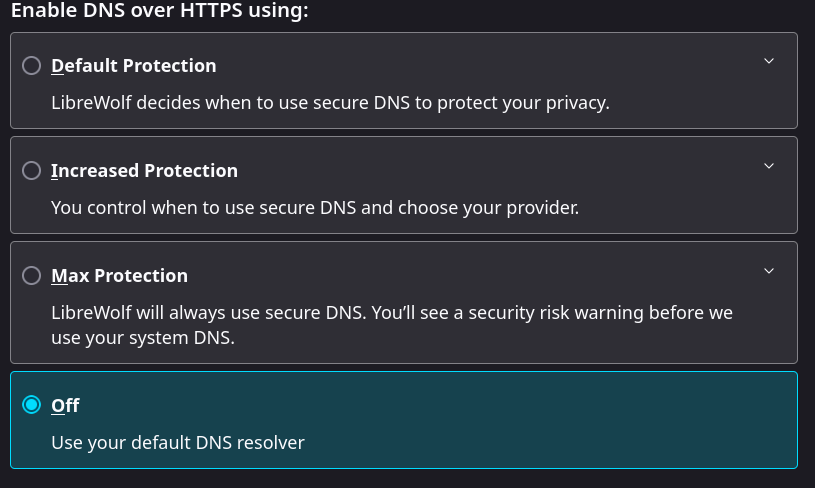This screenshot has width=815, height=488.
Task: Select the Default Protection radio button
Action: [32, 66]
